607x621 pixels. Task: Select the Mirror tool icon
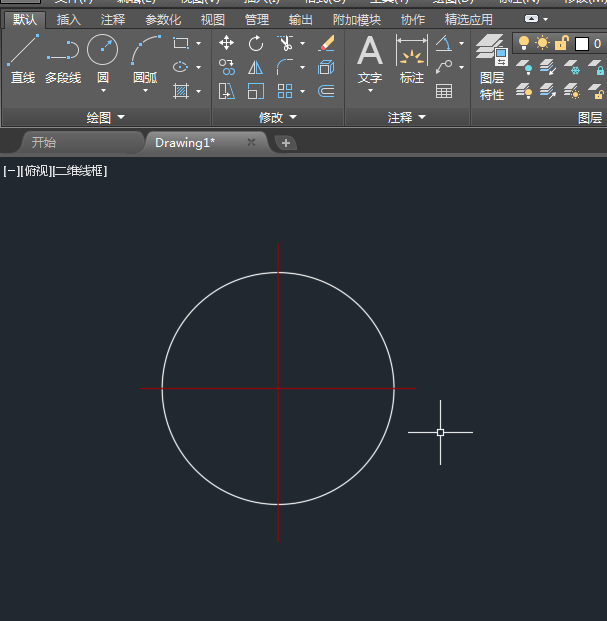tap(256, 67)
